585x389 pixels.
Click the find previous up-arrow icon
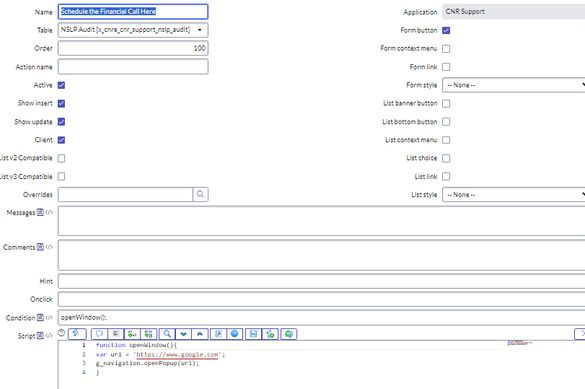coord(200,334)
